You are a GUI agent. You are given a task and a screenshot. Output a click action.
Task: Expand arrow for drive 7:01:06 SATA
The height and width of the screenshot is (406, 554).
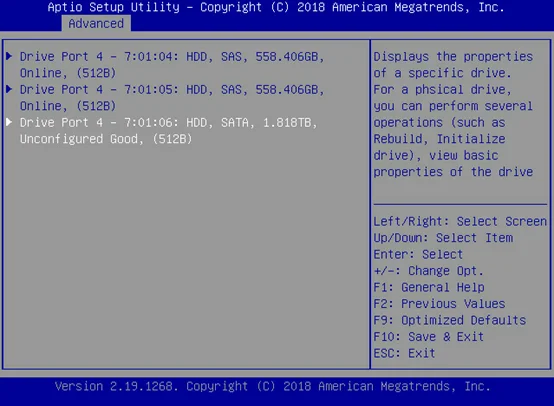point(9,122)
